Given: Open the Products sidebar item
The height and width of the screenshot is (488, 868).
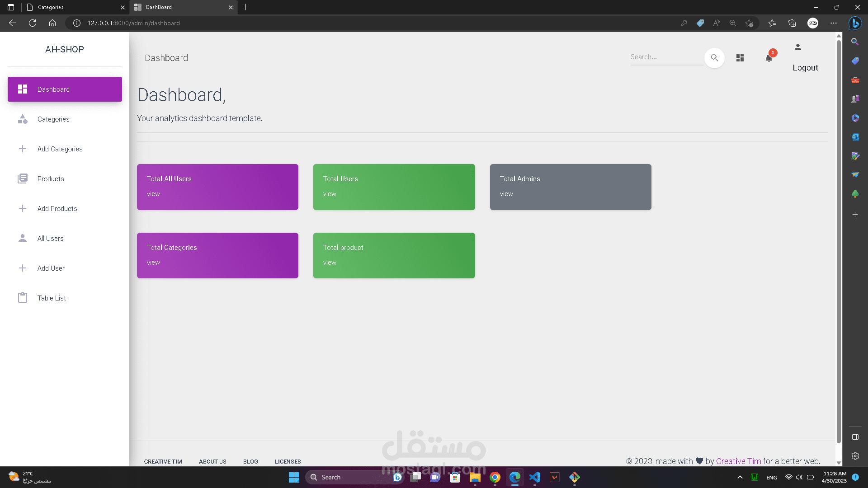Looking at the screenshot, I should click(x=65, y=178).
